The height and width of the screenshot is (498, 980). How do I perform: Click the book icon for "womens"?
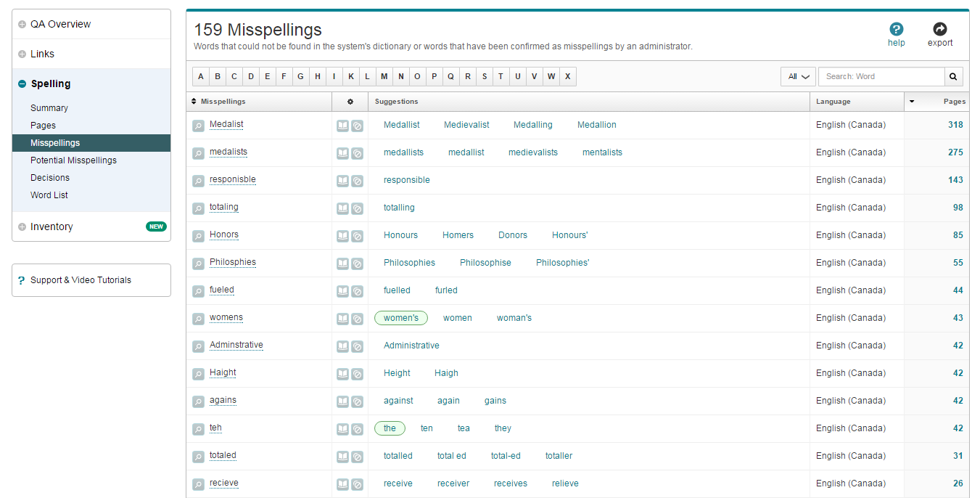pos(342,319)
